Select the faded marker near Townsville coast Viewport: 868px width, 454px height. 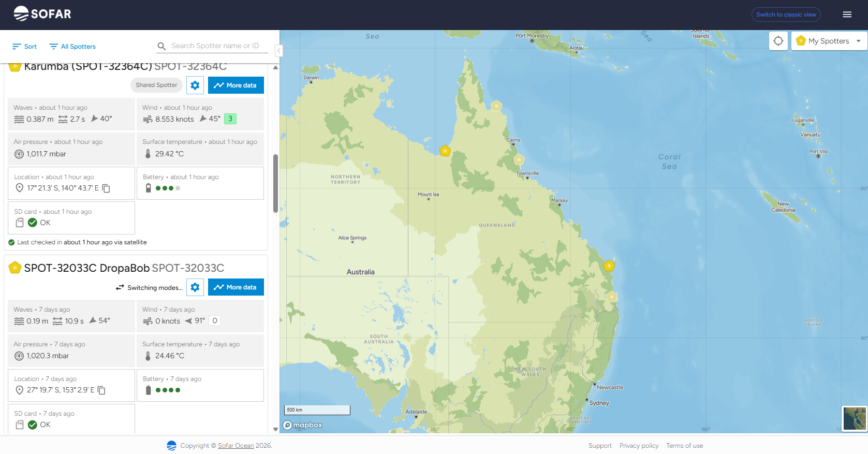519,159
